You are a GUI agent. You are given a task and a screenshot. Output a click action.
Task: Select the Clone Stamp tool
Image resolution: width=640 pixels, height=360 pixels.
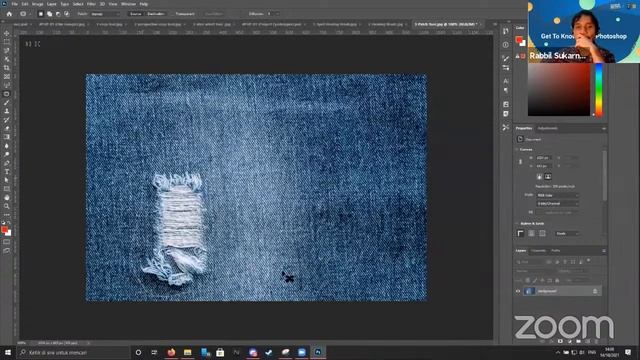point(7,111)
